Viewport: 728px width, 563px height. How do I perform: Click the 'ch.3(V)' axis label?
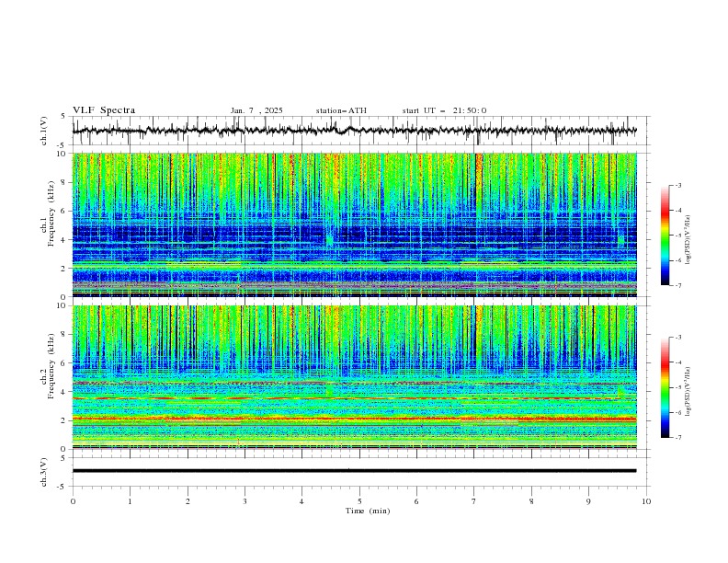[x=44, y=472]
